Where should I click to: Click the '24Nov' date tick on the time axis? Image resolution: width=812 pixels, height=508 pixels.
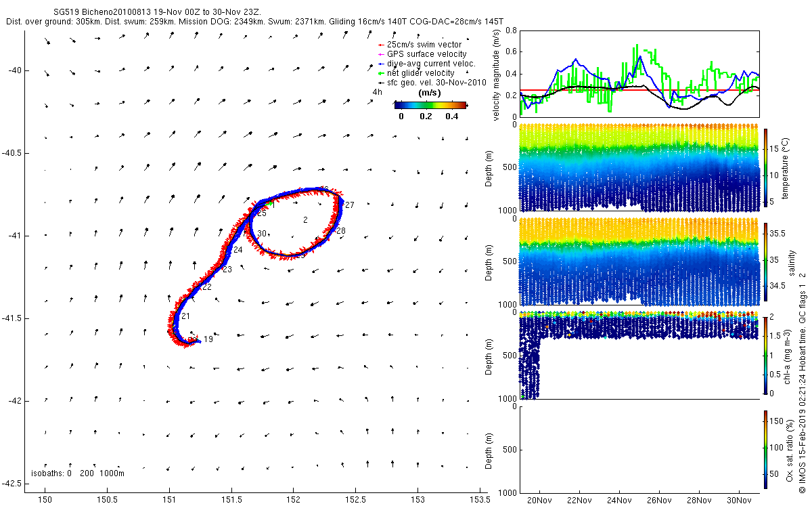618,501
